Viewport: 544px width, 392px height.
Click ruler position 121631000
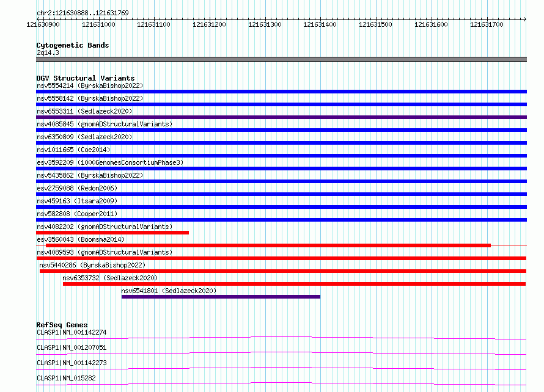click(98, 24)
